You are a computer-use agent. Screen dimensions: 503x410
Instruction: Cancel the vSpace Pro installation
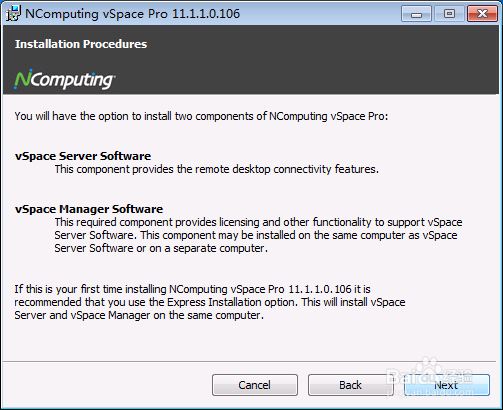click(x=255, y=385)
